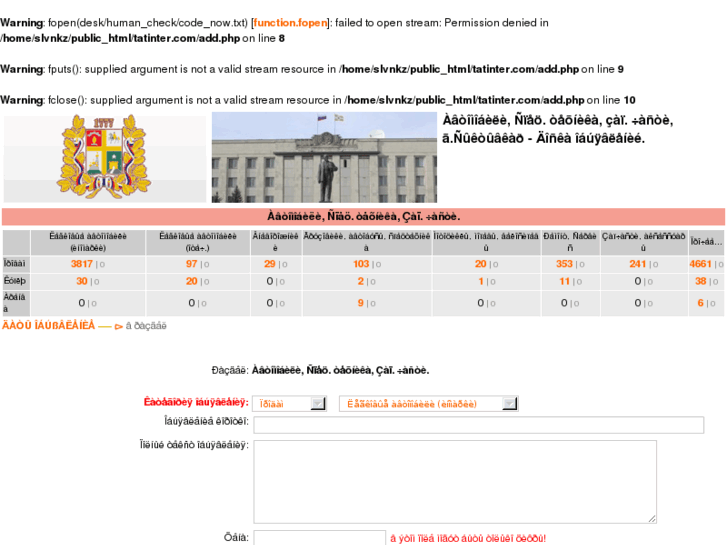This screenshot has width=727, height=545.
Task: Click the 20 link in the 3817 row
Action: (480, 264)
